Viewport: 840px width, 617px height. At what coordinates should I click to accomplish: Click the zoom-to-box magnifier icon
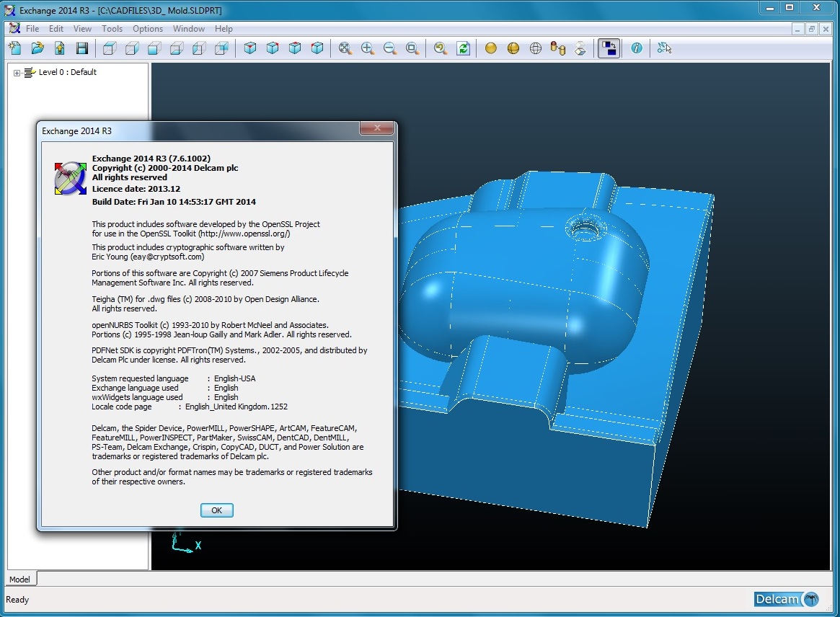[412, 48]
